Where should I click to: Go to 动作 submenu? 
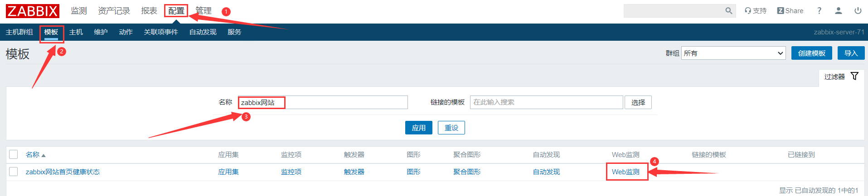126,32
